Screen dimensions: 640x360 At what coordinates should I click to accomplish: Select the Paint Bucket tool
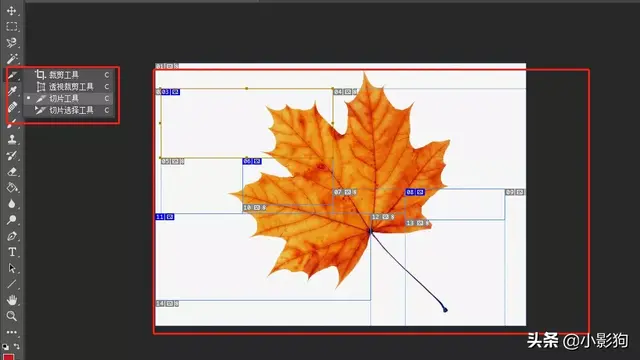pyautogui.click(x=12, y=187)
